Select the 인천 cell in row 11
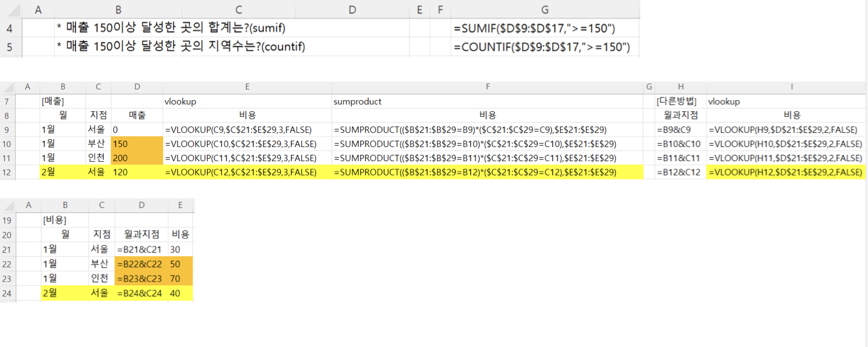868x347 pixels. [x=98, y=158]
